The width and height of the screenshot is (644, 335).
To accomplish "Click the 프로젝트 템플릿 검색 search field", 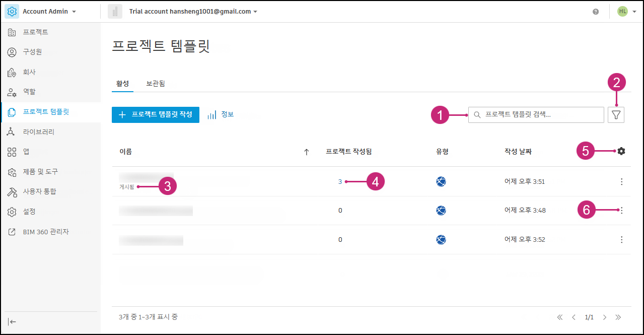I will coord(536,115).
